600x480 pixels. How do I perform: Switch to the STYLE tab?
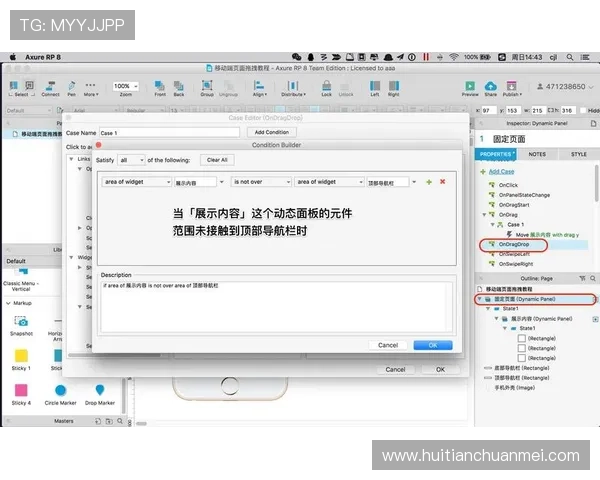tap(579, 154)
